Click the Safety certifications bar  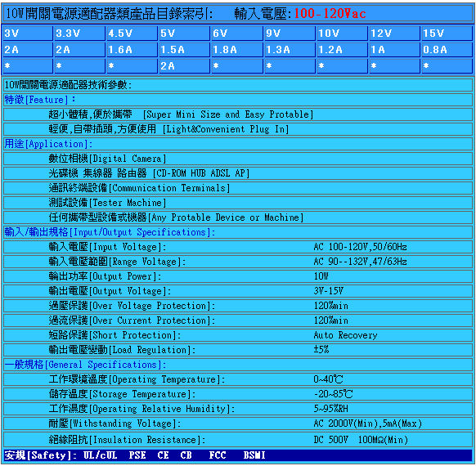pos(238,455)
